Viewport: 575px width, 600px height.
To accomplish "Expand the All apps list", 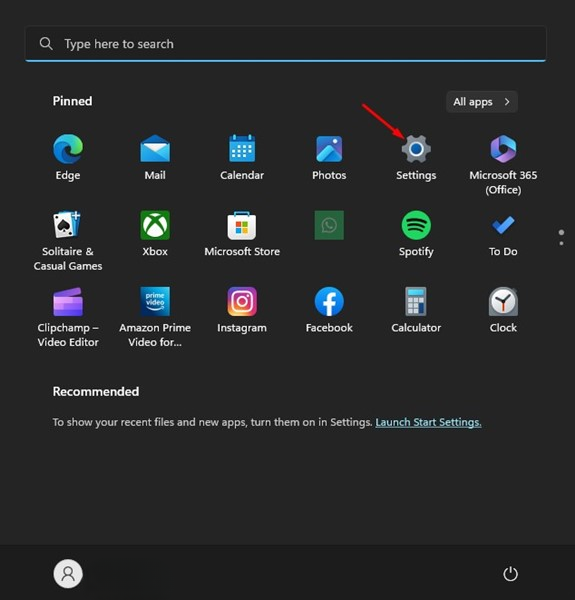I will point(482,102).
